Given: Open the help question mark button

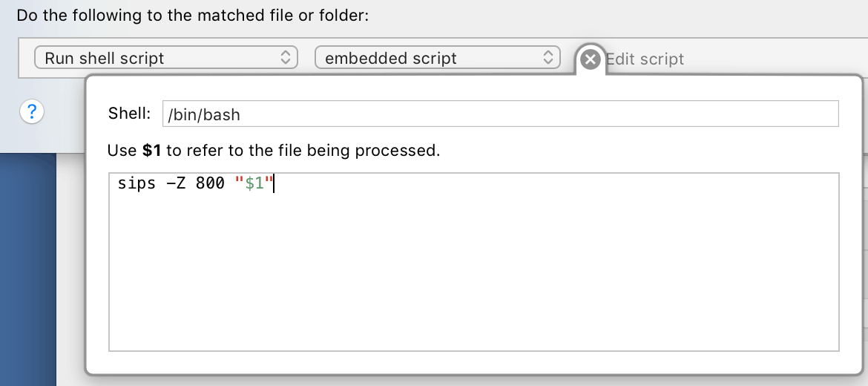Looking at the screenshot, I should click(32, 112).
